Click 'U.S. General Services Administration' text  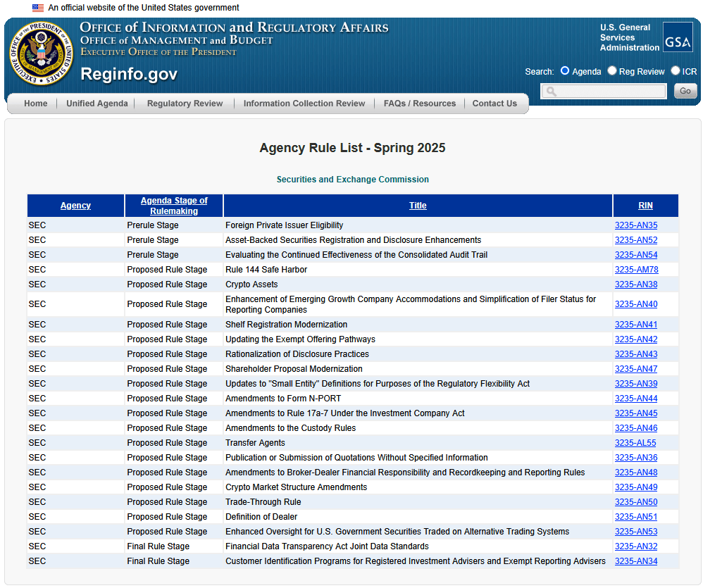(630, 37)
